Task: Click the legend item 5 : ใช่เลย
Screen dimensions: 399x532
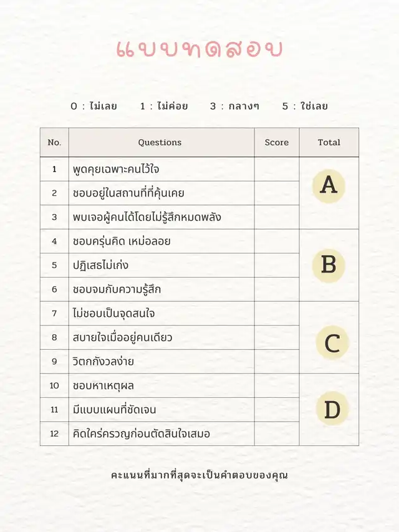Action: click(305, 106)
